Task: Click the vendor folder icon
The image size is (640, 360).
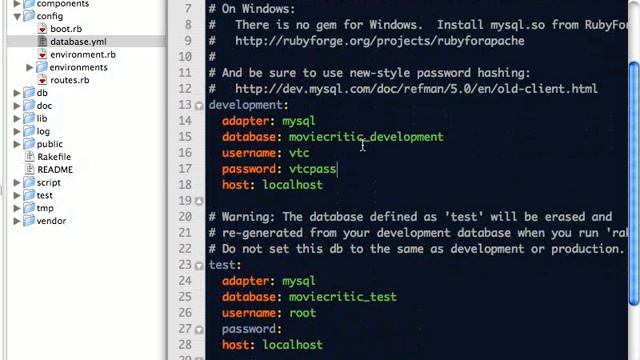Action: 29,221
